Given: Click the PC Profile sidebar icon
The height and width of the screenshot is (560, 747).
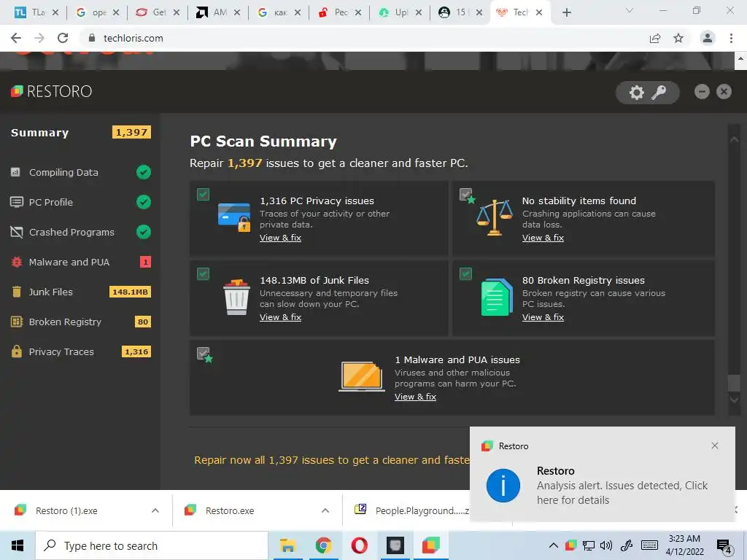Looking at the screenshot, I should (x=17, y=202).
